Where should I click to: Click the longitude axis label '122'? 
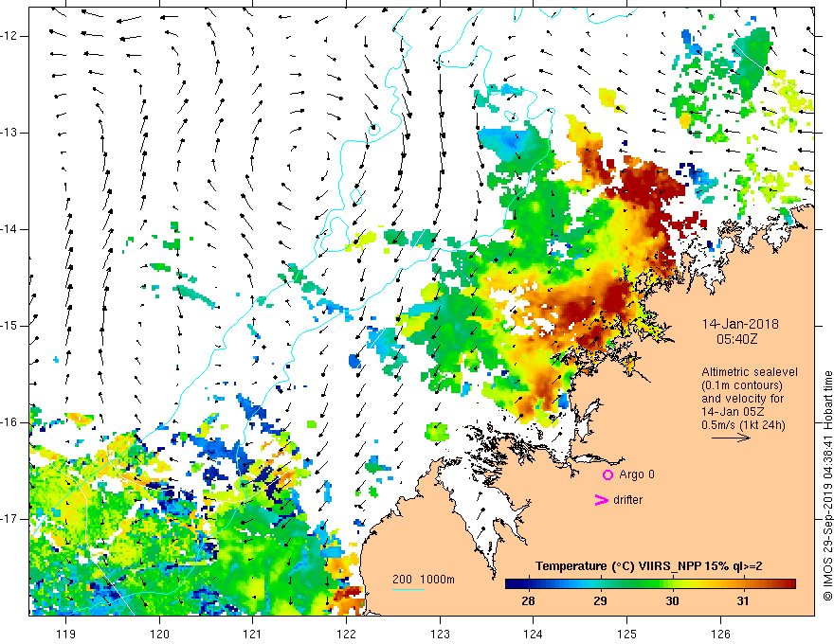coord(346,634)
